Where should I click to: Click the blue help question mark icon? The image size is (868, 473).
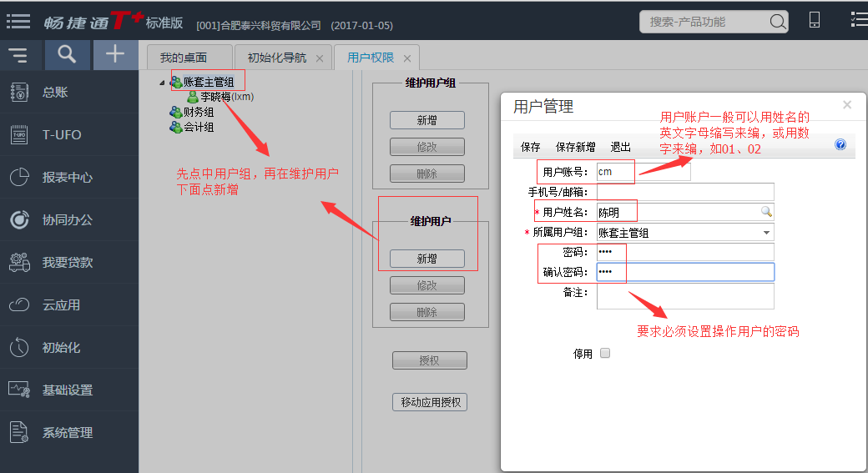(840, 144)
